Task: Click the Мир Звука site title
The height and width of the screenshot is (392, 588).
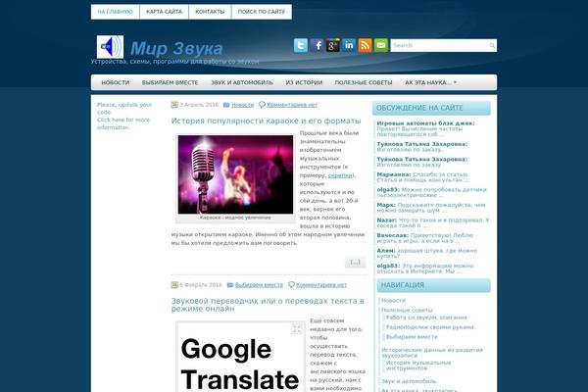Action: tap(176, 48)
